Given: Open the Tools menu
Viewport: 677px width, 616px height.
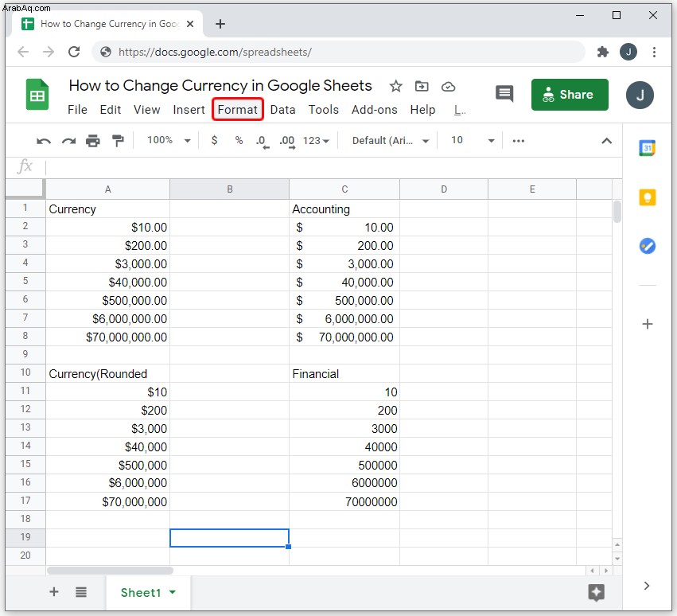Looking at the screenshot, I should tap(324, 110).
